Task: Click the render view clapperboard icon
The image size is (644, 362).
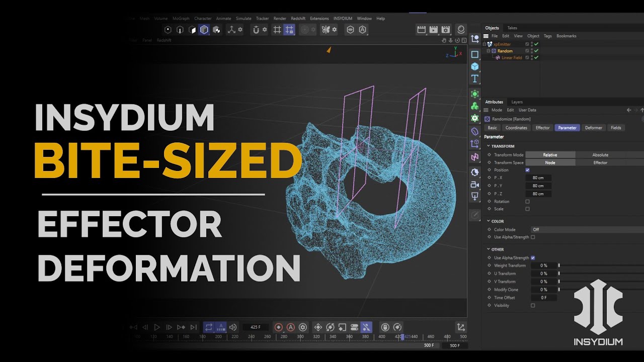Action: coord(422,30)
